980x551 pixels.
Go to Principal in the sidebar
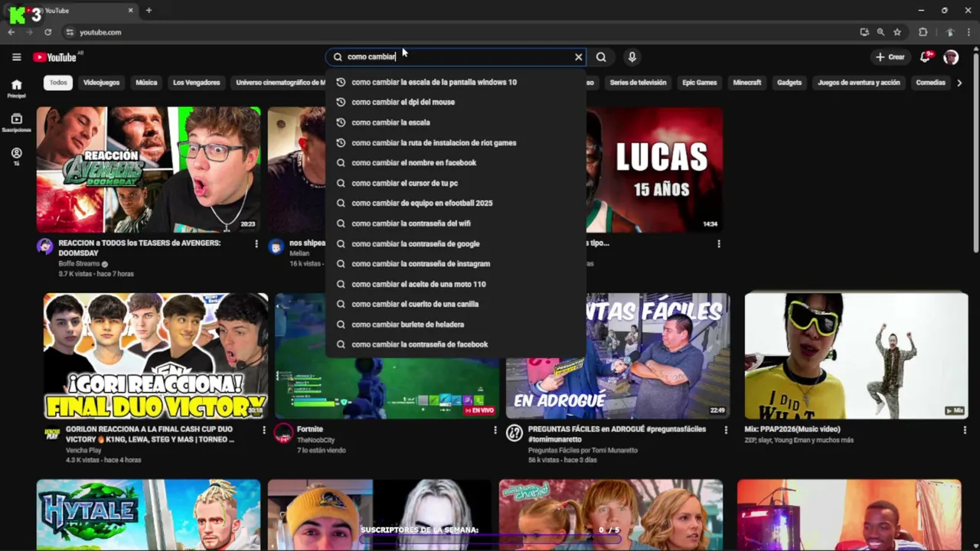click(x=16, y=89)
